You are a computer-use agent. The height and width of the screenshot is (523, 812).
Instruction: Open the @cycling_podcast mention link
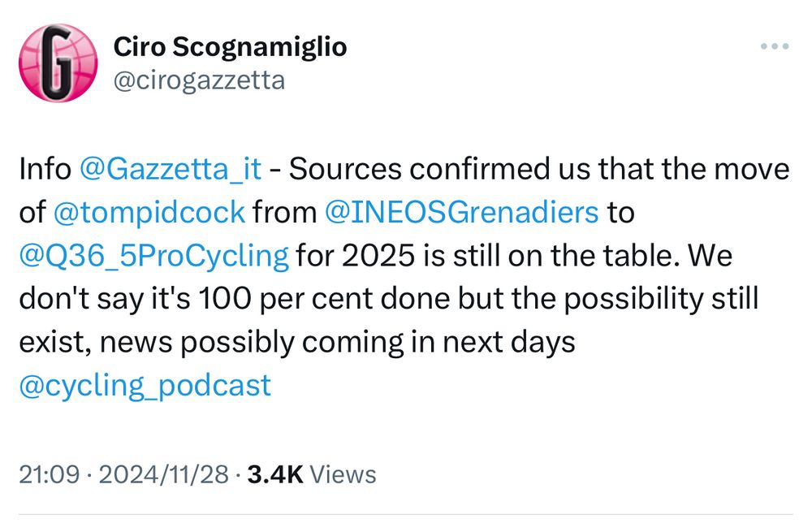(145, 385)
